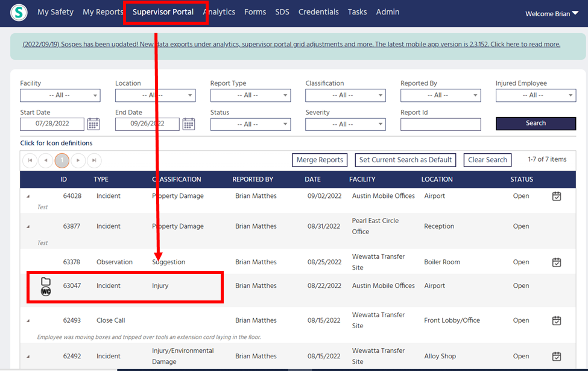
Task: Click the Search button
Action: (536, 124)
